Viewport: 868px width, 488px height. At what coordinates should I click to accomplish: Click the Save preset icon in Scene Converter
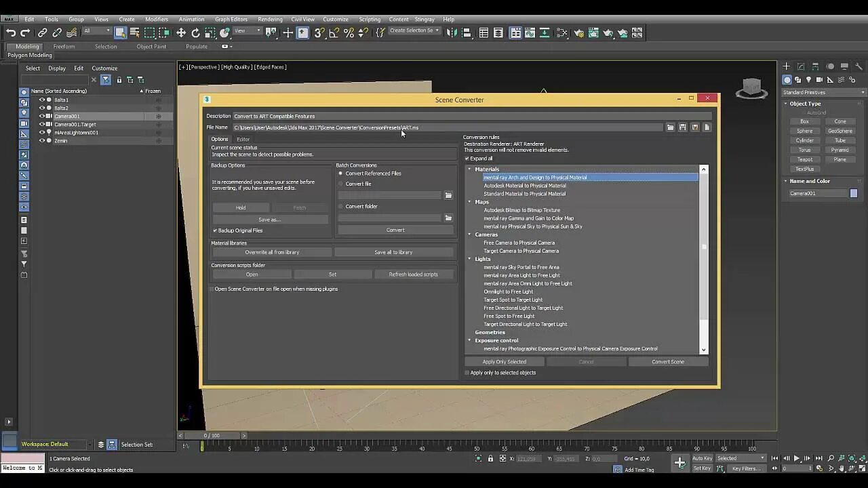[x=682, y=127]
